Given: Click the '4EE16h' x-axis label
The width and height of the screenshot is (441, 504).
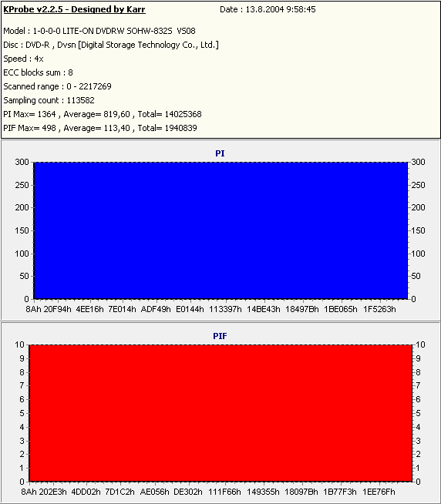Looking at the screenshot, I should pos(89,309).
